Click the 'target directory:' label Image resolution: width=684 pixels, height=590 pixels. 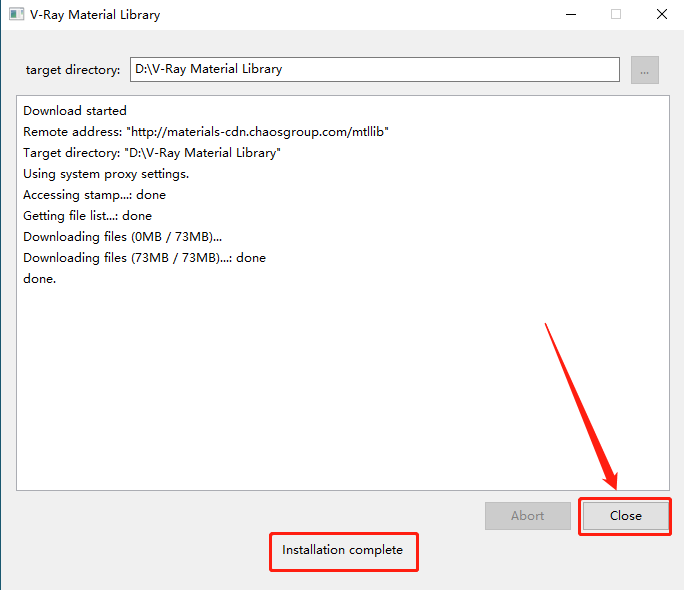pyautogui.click(x=73, y=70)
